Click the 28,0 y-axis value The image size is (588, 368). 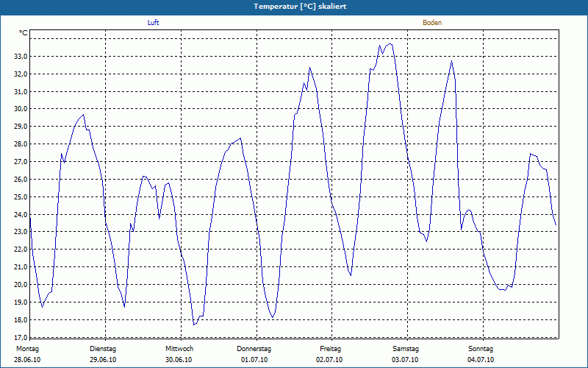coord(21,144)
